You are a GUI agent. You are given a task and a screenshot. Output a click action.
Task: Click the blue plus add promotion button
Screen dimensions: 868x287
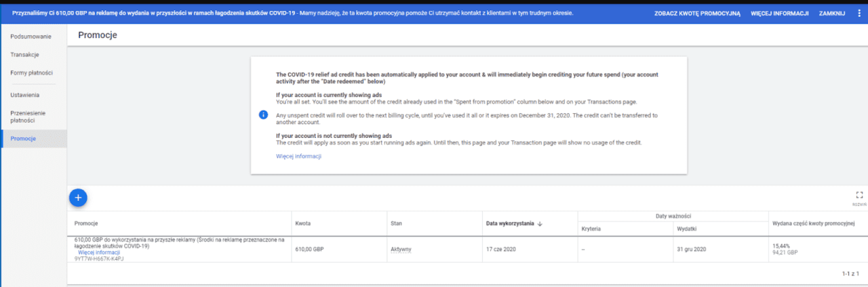tap(78, 197)
